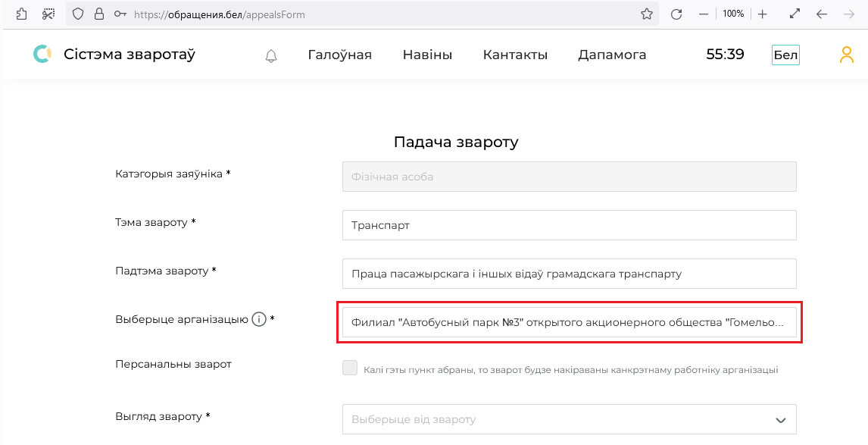Click the info icon beside Выберыце арганізацыю
The height and width of the screenshot is (445, 868).
(x=259, y=320)
